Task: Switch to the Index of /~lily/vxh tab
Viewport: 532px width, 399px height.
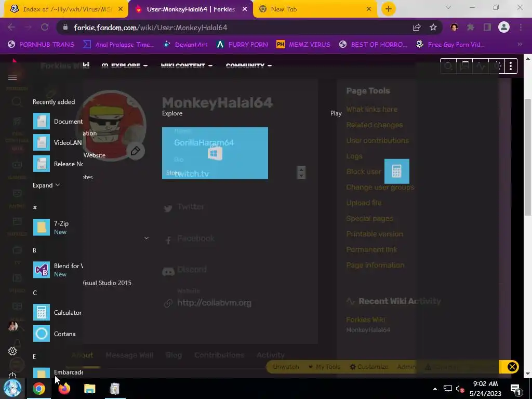Action: pos(66,9)
